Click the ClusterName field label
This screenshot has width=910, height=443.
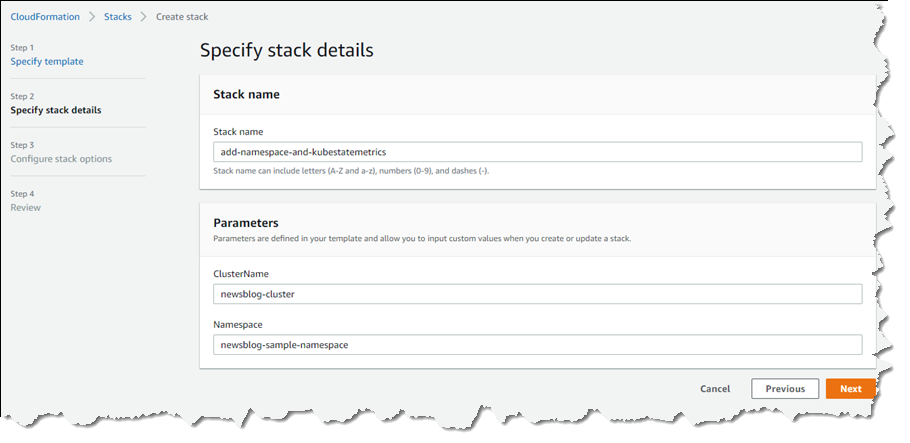pos(241,274)
